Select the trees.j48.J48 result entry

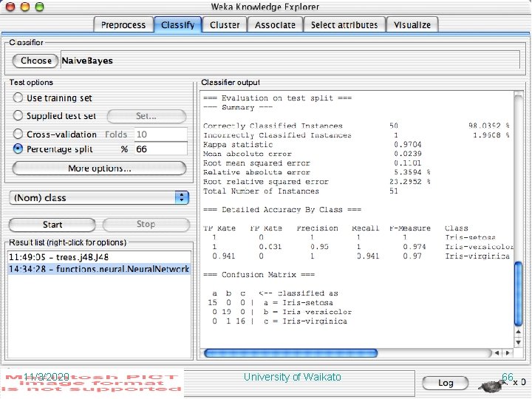click(x=99, y=257)
